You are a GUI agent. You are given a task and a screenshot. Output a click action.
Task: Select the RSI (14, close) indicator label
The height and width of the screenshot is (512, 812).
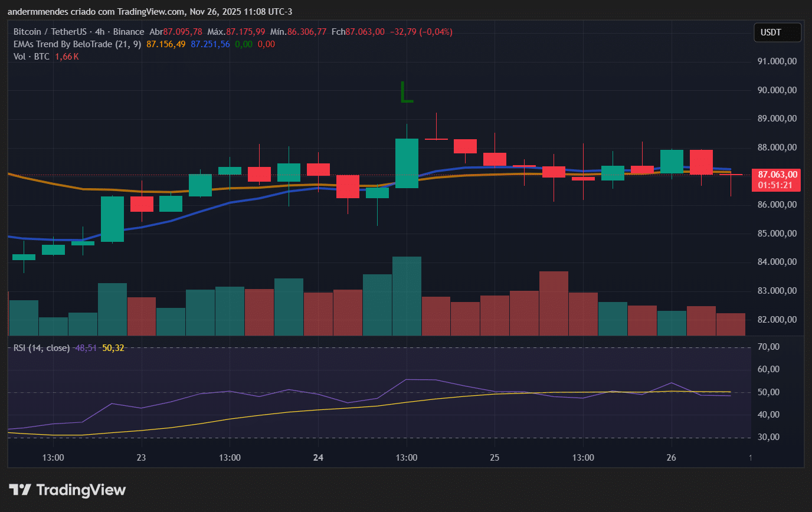point(41,348)
